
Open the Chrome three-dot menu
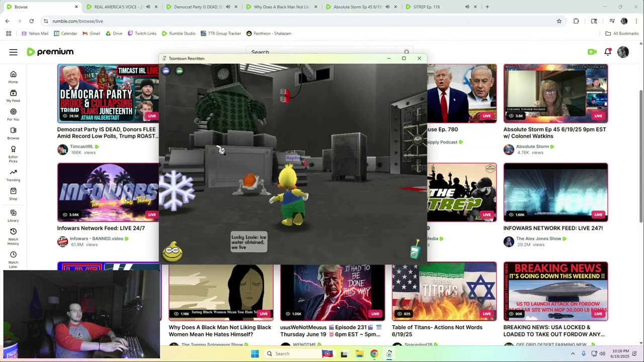(636, 21)
